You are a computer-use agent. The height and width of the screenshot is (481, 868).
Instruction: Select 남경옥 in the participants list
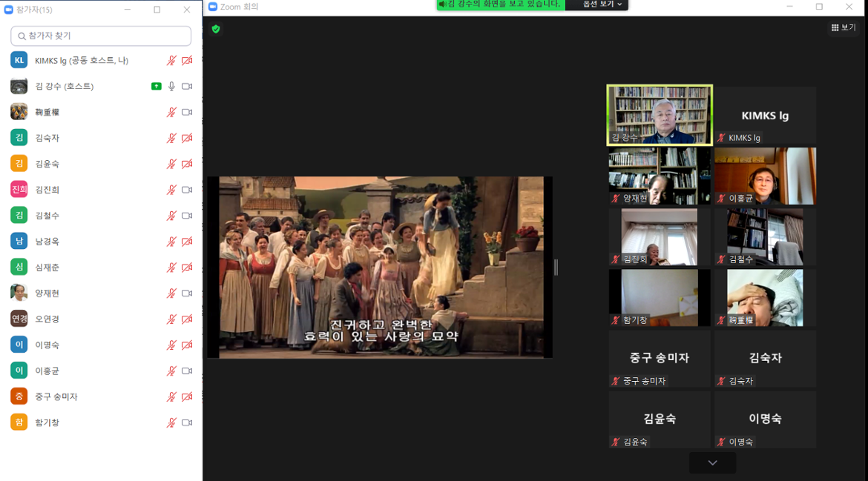47,242
